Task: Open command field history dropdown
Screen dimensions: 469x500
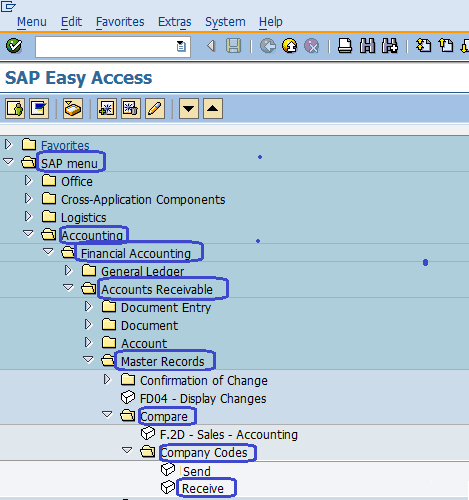Action: pyautogui.click(x=181, y=46)
